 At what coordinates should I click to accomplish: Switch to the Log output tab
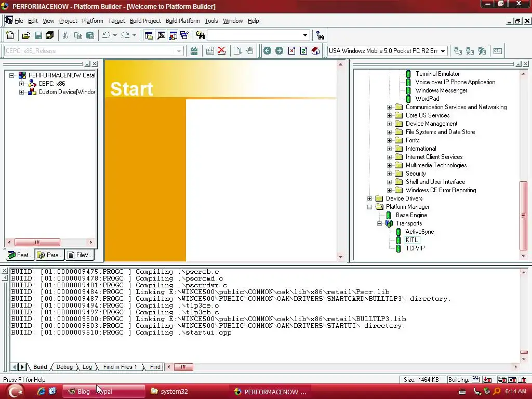[87, 367]
